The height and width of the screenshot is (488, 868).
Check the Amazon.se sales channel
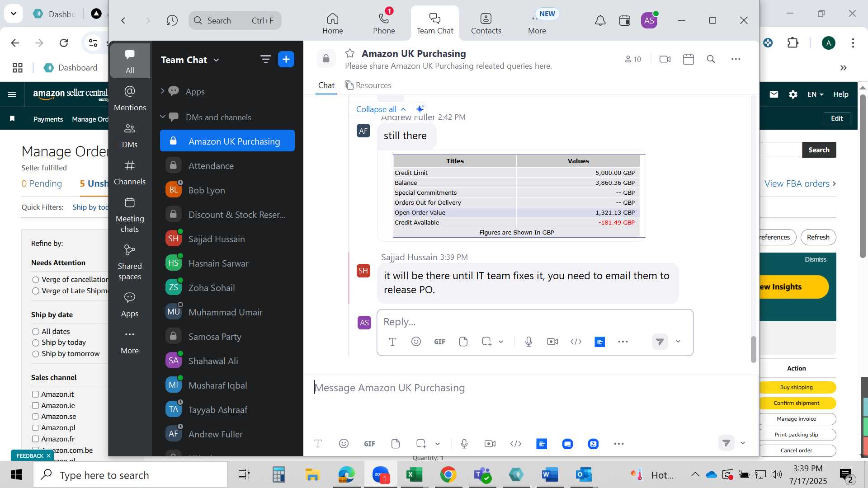(x=35, y=417)
